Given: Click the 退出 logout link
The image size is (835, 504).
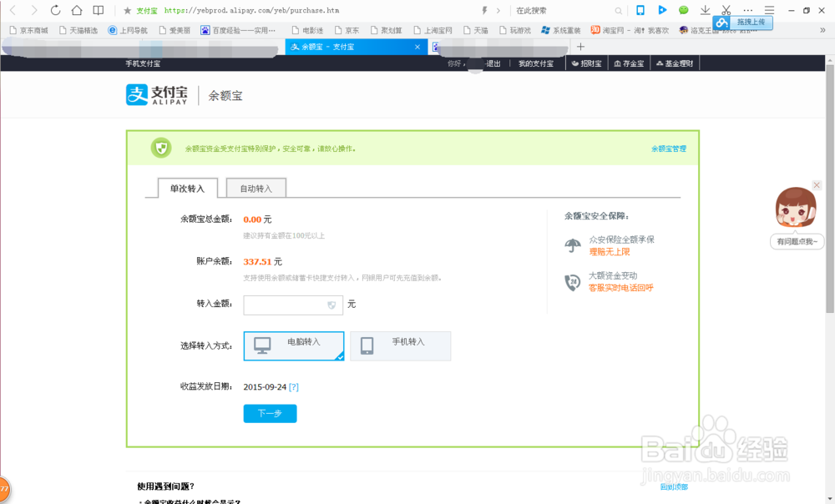Looking at the screenshot, I should pyautogui.click(x=493, y=63).
